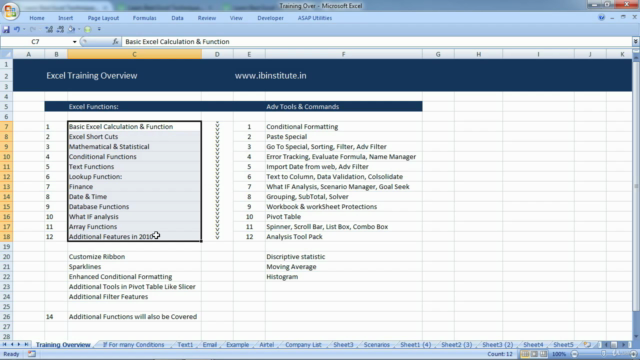Click the zoom in plus button
The image size is (640, 360).
[x=633, y=354]
